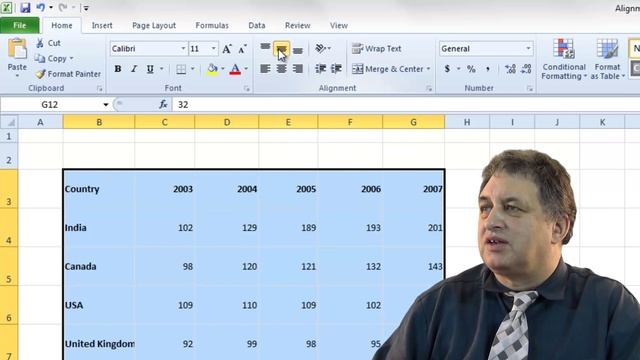This screenshot has height=360, width=640.
Task: Open the File tab
Action: tap(20, 25)
